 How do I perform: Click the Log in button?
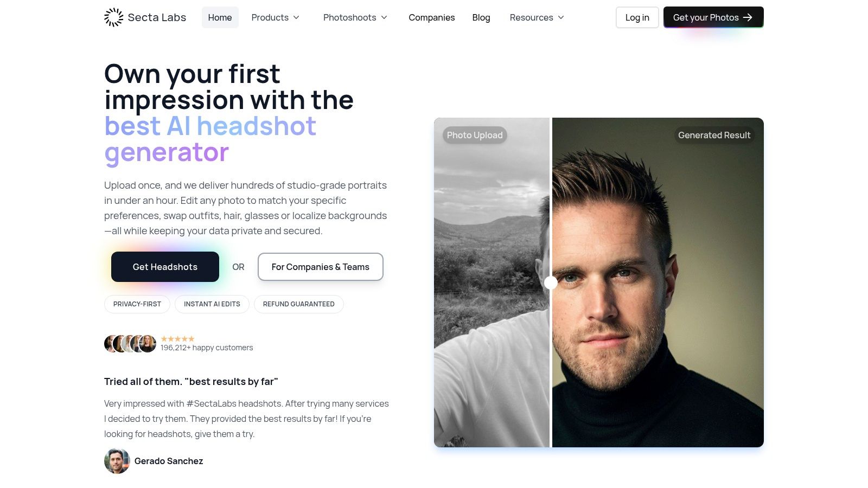[637, 17]
